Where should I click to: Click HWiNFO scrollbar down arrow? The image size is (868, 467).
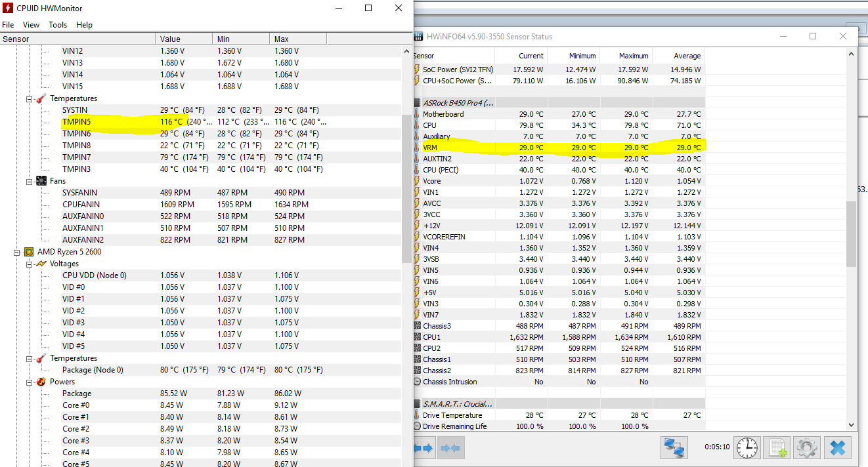pos(852,424)
